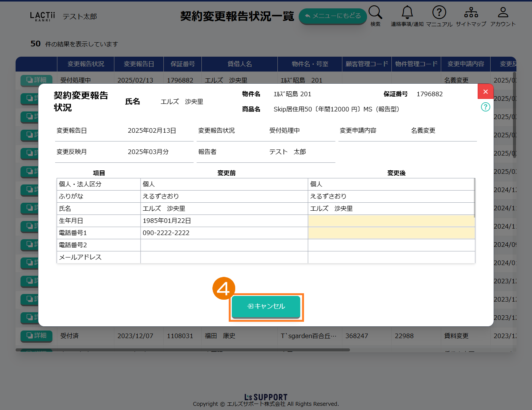This screenshot has height=410, width=532.
Task: Open notifications bell icon
Action: [407, 13]
